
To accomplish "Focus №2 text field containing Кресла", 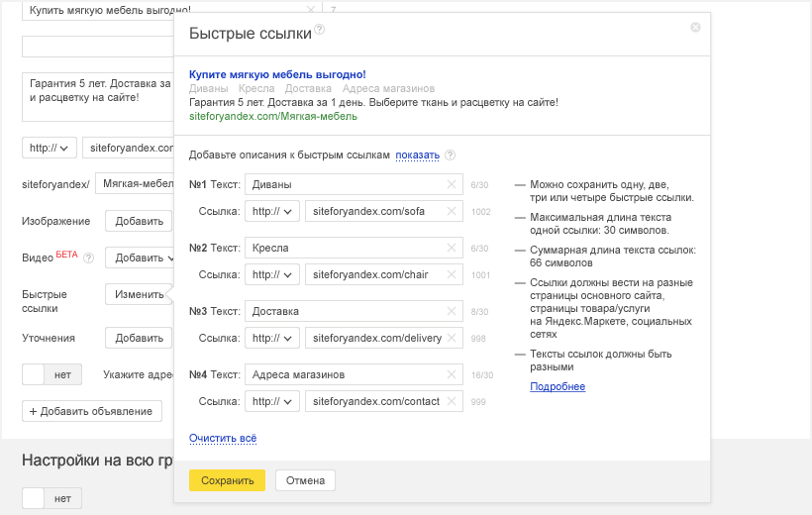I will coord(354,248).
